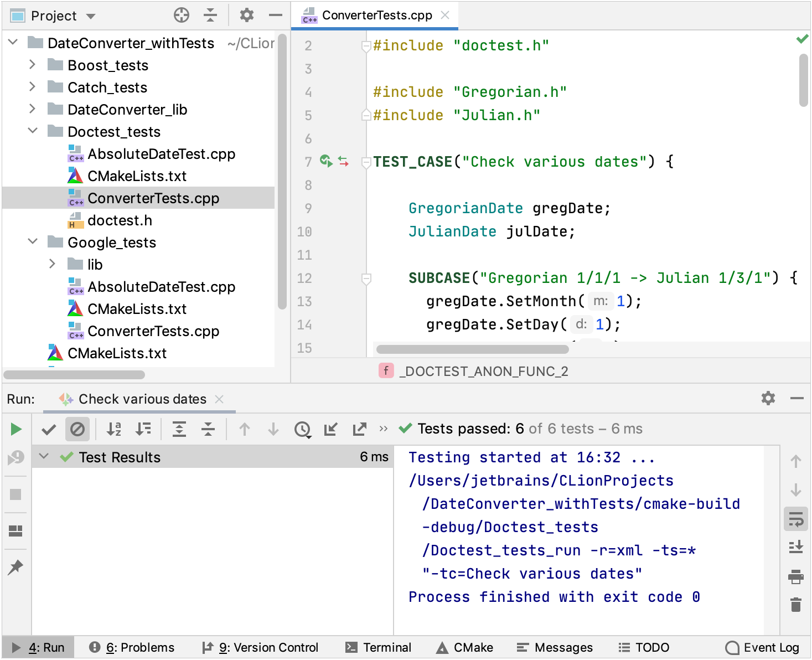
Task: Click the print console output icon
Action: pyautogui.click(x=796, y=576)
